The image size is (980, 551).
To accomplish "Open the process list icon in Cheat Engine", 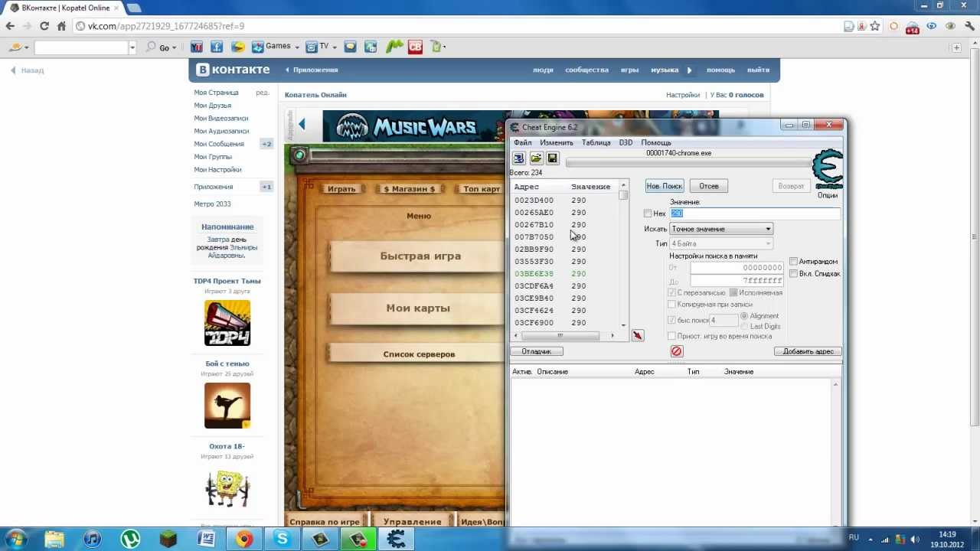I will tap(518, 158).
